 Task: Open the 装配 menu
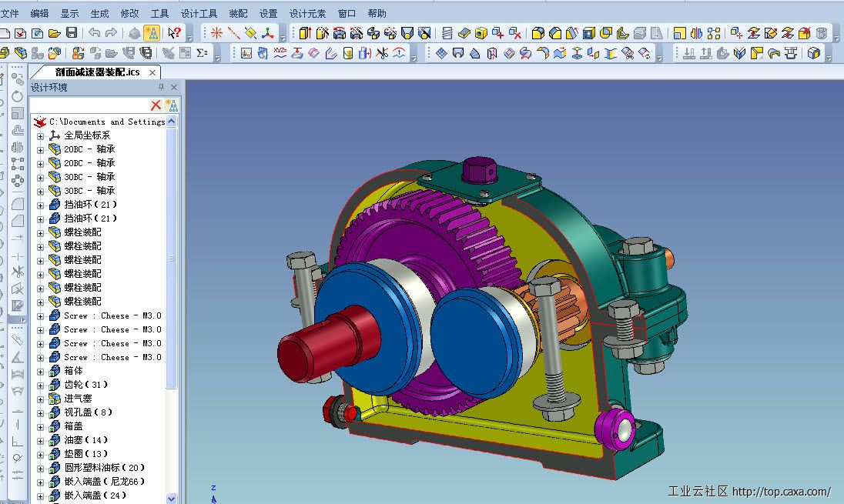[x=238, y=13]
